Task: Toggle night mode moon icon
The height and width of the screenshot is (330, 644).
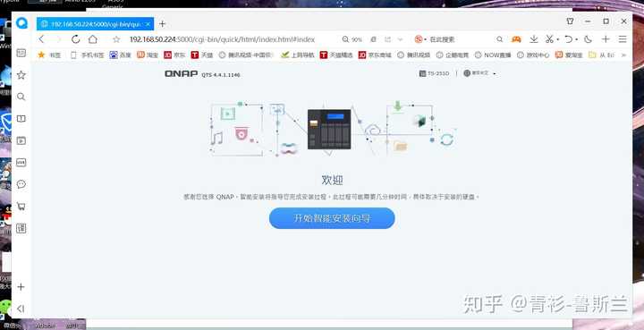Action: (x=589, y=39)
